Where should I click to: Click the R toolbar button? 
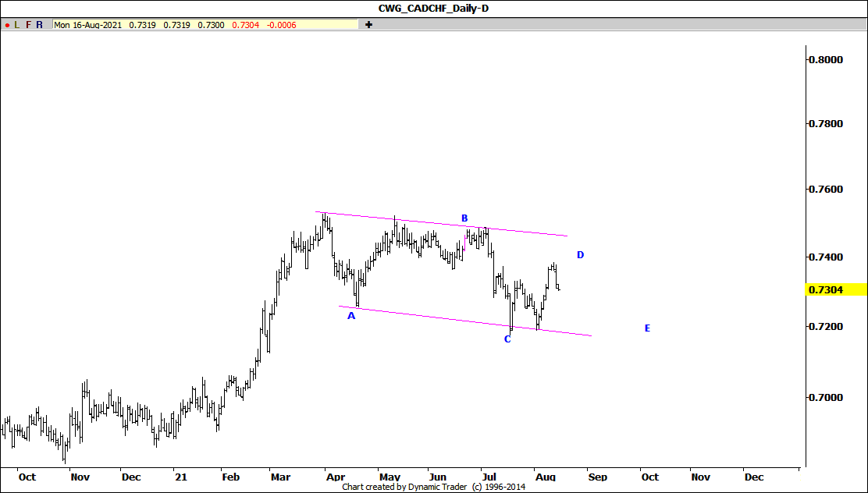39,25
